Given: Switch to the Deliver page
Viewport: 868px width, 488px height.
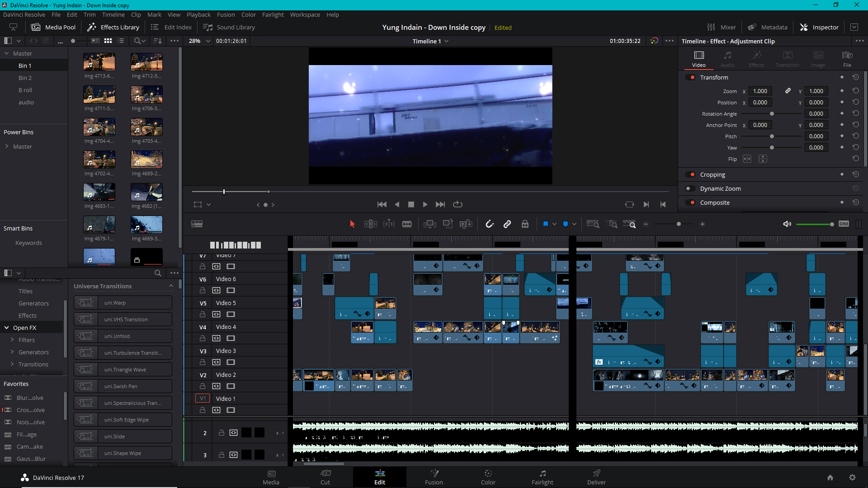Looking at the screenshot, I should (x=596, y=477).
